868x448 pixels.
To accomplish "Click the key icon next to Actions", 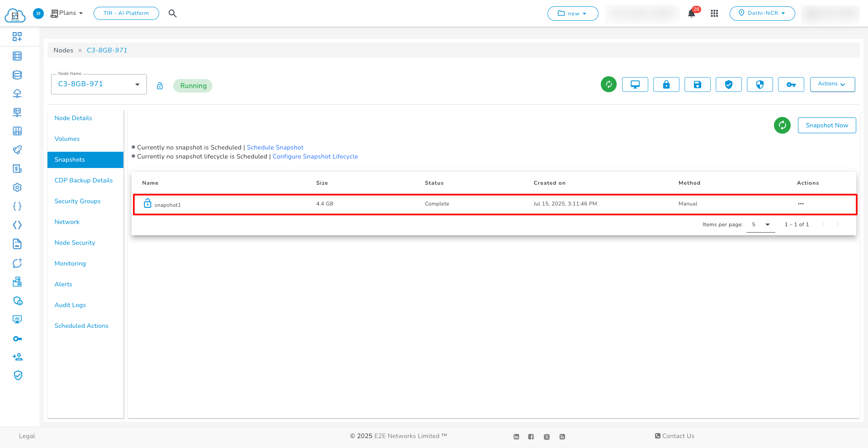I will (791, 84).
